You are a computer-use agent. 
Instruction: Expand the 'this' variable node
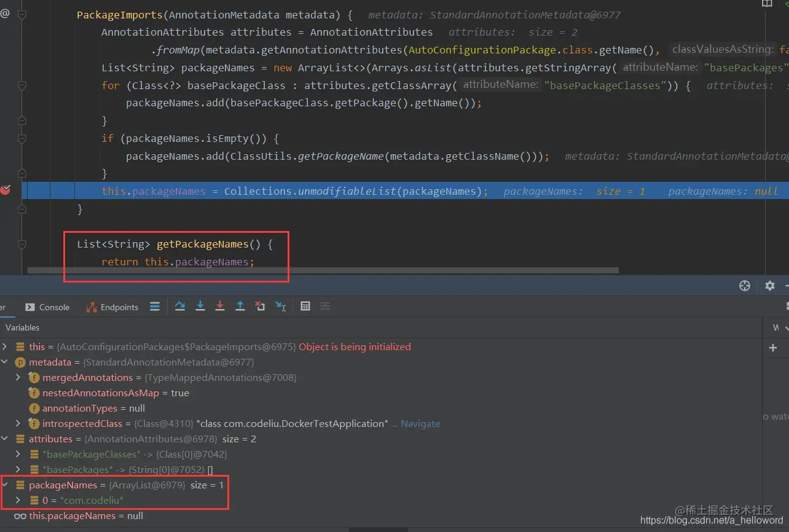[x=5, y=347]
